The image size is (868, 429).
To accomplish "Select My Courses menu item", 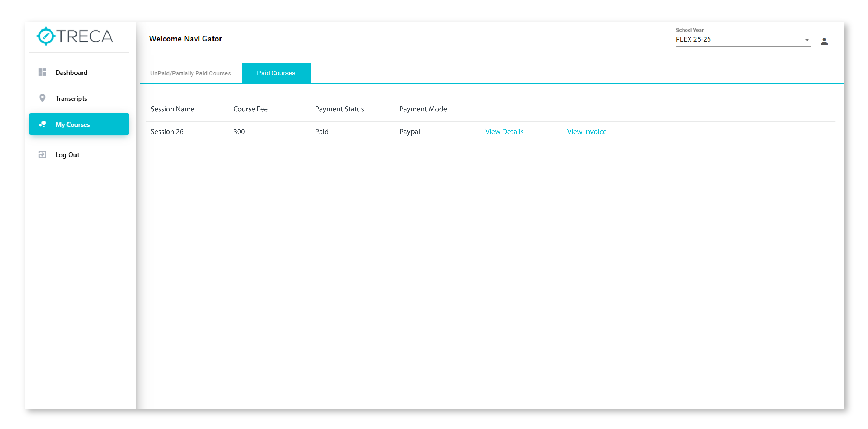I will coord(72,124).
